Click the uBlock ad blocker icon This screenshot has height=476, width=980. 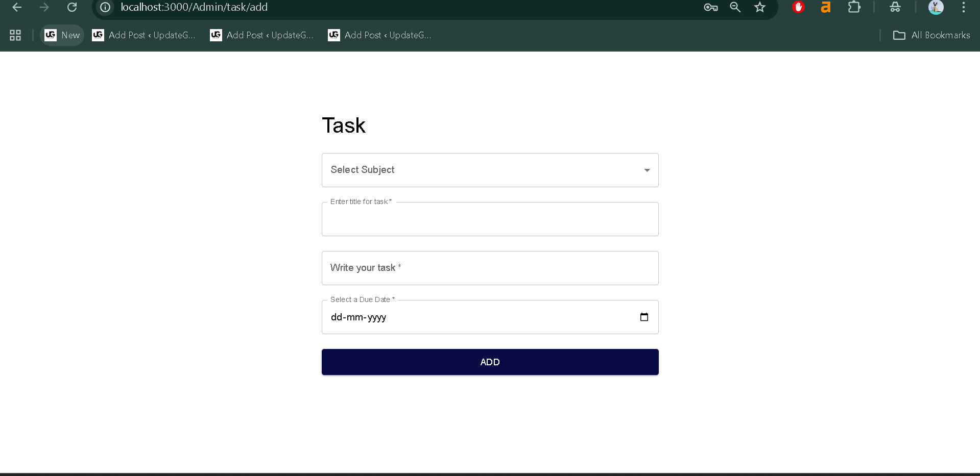[x=798, y=7]
